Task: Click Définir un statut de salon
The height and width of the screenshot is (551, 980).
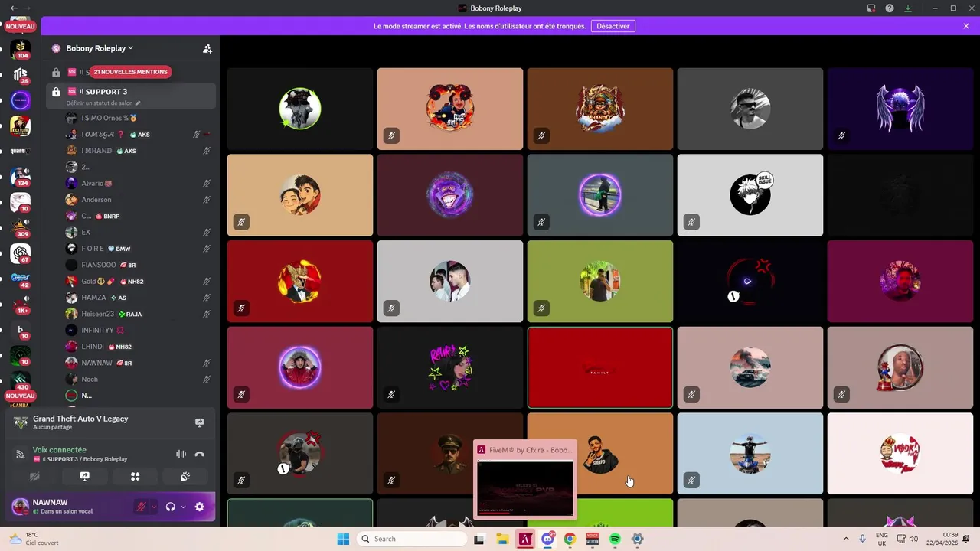Action: [x=103, y=103]
